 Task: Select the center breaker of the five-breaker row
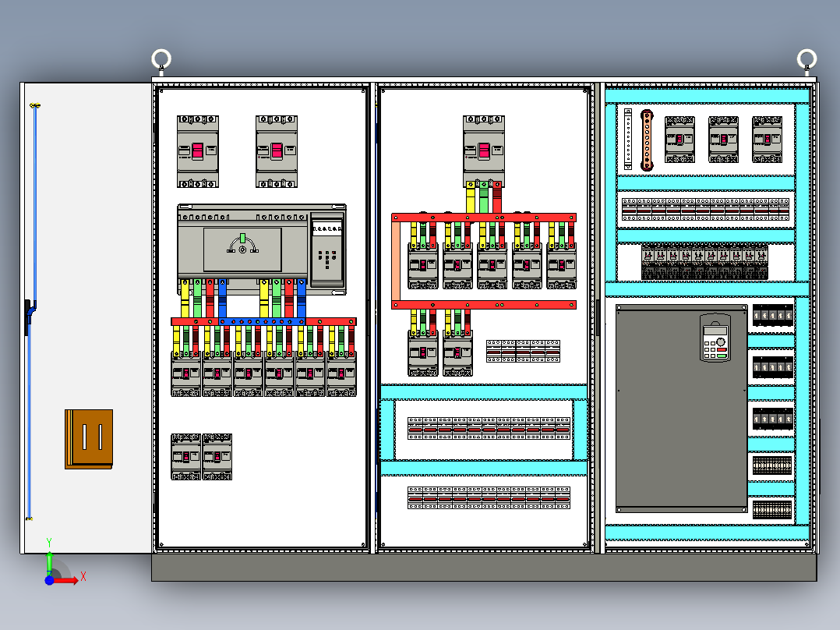[492, 266]
